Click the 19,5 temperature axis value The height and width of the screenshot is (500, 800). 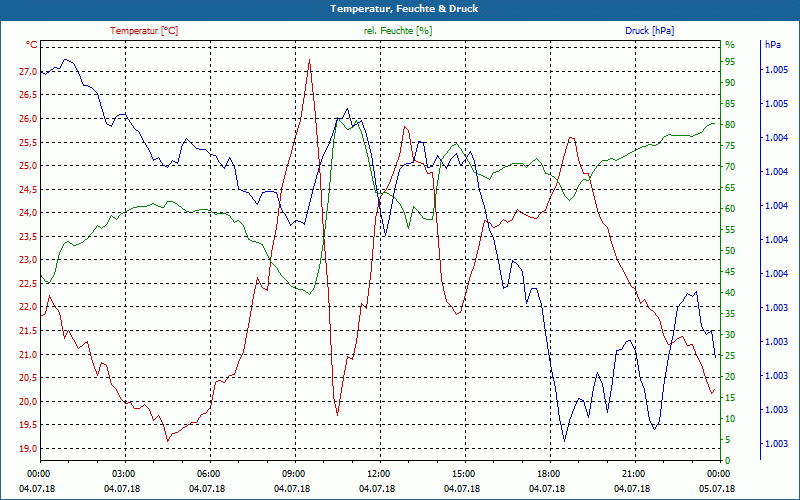click(x=28, y=425)
